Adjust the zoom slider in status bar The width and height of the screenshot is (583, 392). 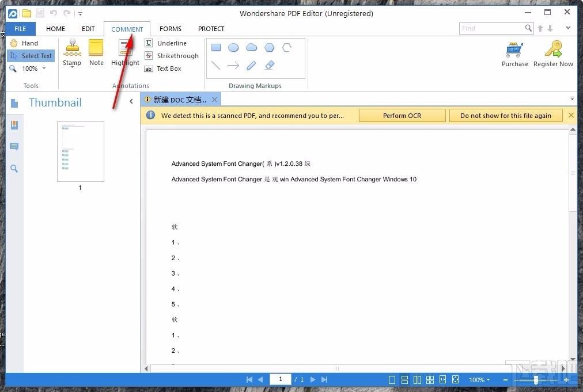pos(536,380)
